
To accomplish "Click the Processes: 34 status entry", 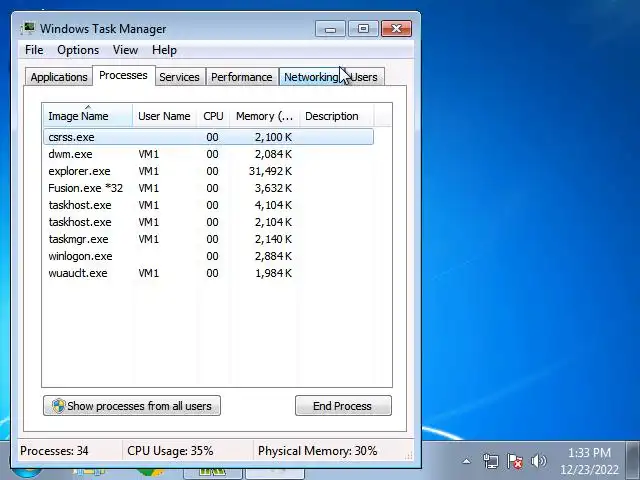I will pos(54,451).
